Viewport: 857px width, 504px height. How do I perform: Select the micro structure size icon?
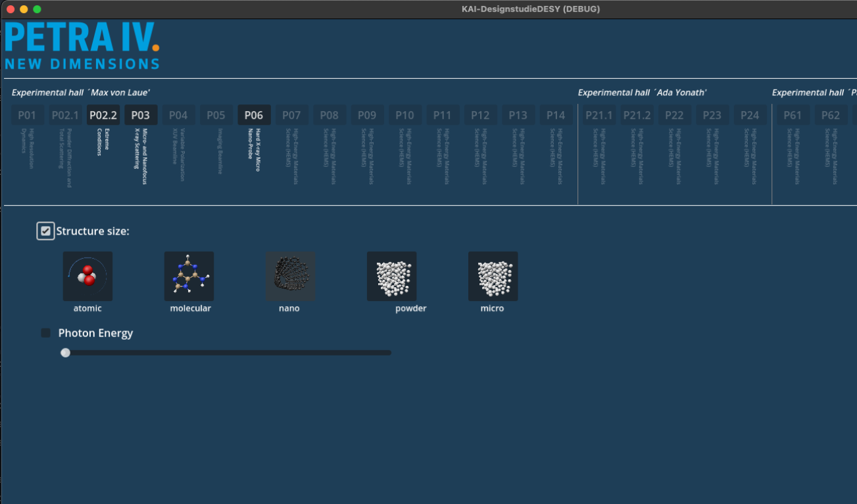pos(493,277)
